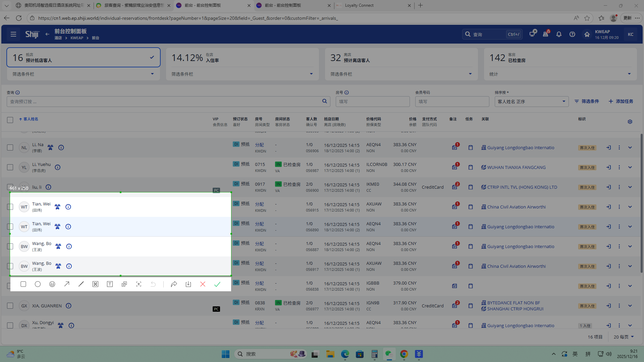The width and height of the screenshot is (644, 362).
Task: Toggle the select-all header checkbox
Action: click(10, 120)
